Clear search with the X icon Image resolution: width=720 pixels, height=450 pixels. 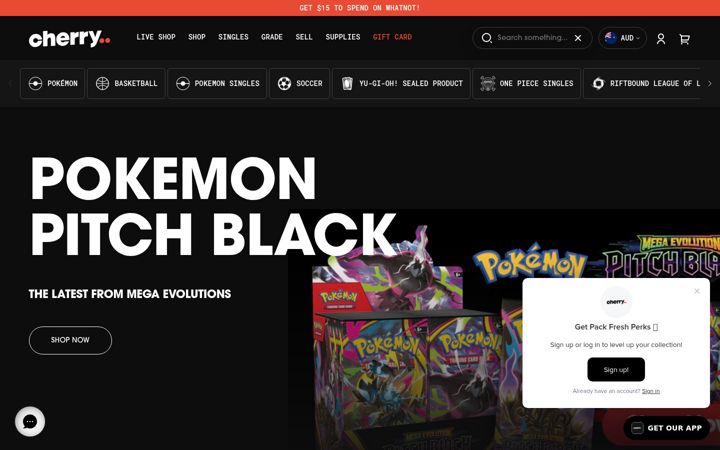click(578, 38)
